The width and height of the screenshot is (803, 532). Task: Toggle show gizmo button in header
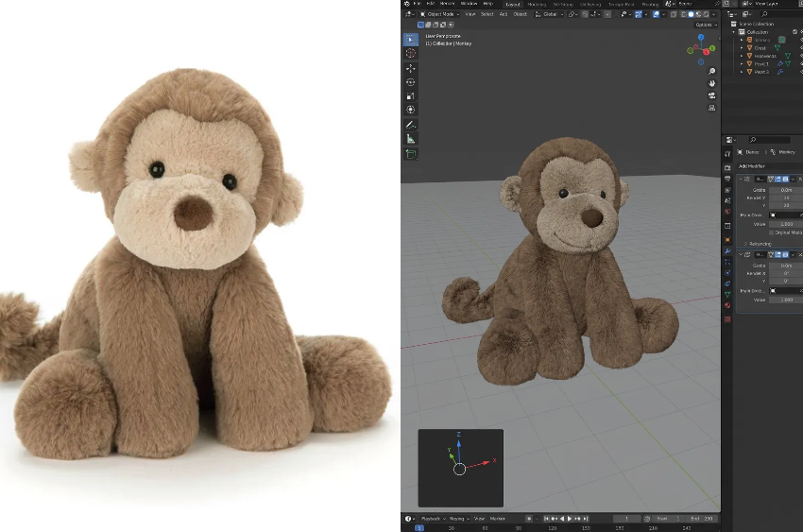coord(639,14)
